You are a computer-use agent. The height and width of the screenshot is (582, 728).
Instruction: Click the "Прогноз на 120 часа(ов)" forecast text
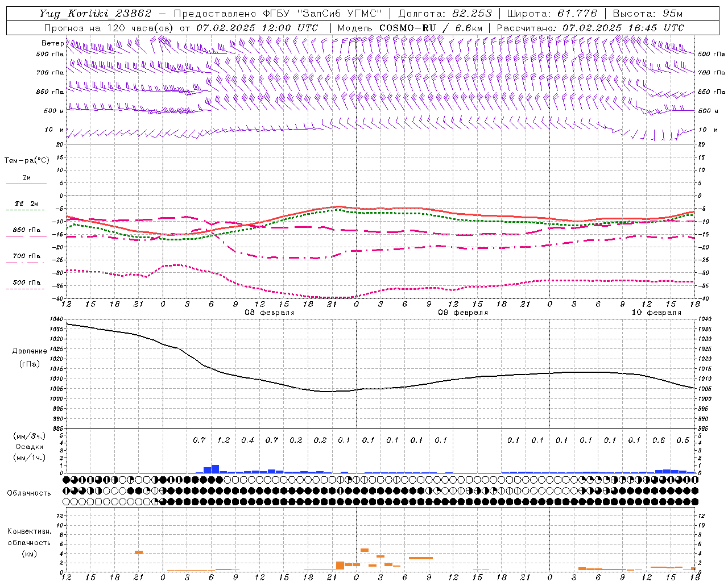pyautogui.click(x=109, y=28)
